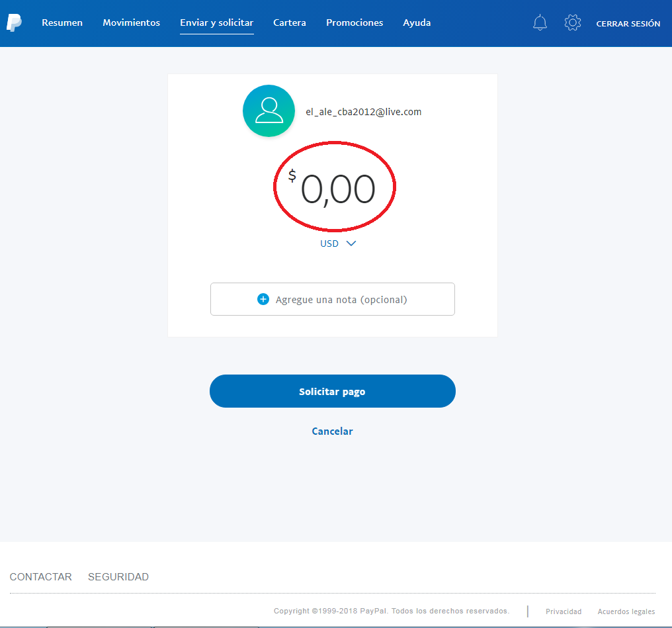Click the recipient avatar icon
Screen dimensions: 672x628
269,111
